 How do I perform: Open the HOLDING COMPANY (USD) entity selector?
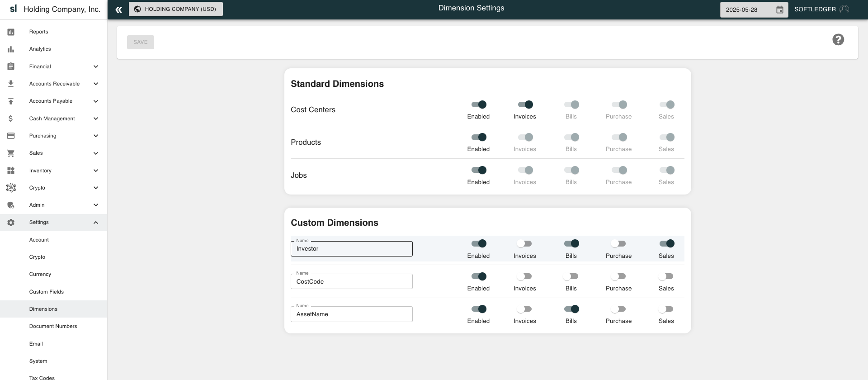tap(176, 9)
